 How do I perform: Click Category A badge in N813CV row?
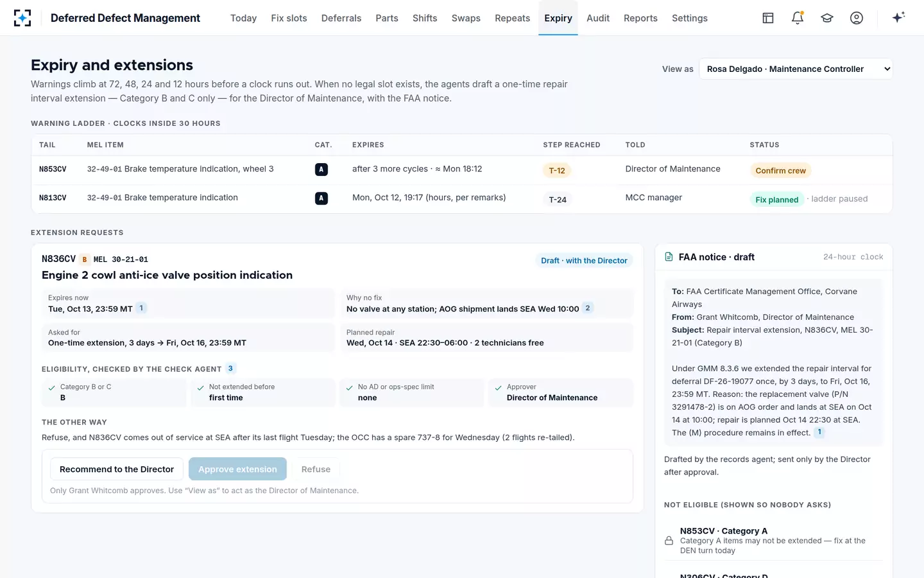(321, 198)
